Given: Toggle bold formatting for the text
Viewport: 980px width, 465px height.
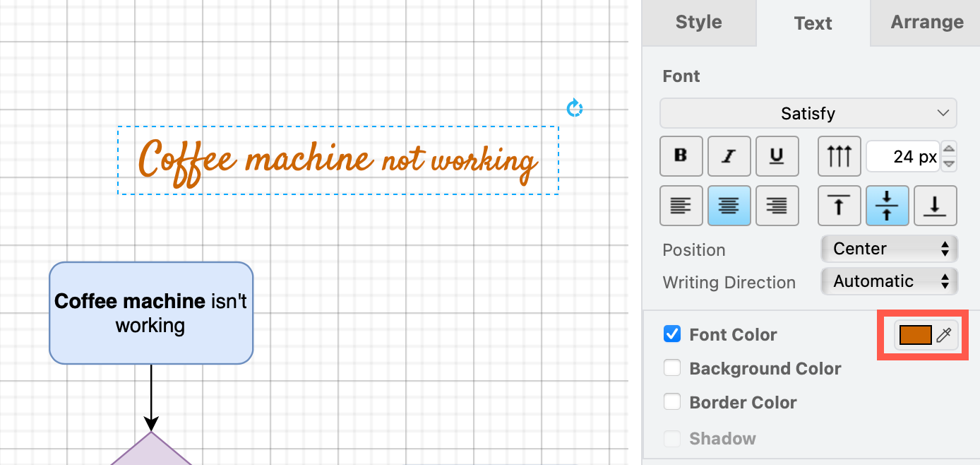Looking at the screenshot, I should [x=681, y=155].
